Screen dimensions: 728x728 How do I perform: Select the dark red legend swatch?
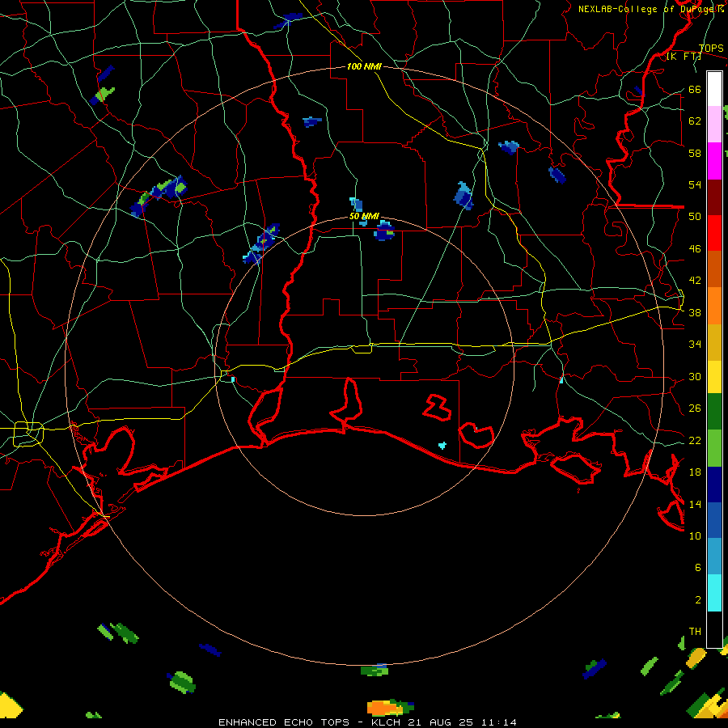pyautogui.click(x=714, y=198)
